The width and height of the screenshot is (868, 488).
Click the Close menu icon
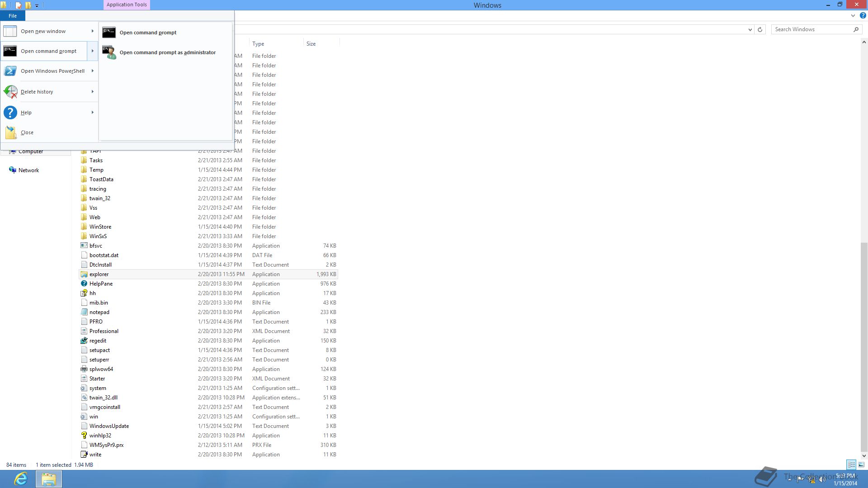coord(10,132)
